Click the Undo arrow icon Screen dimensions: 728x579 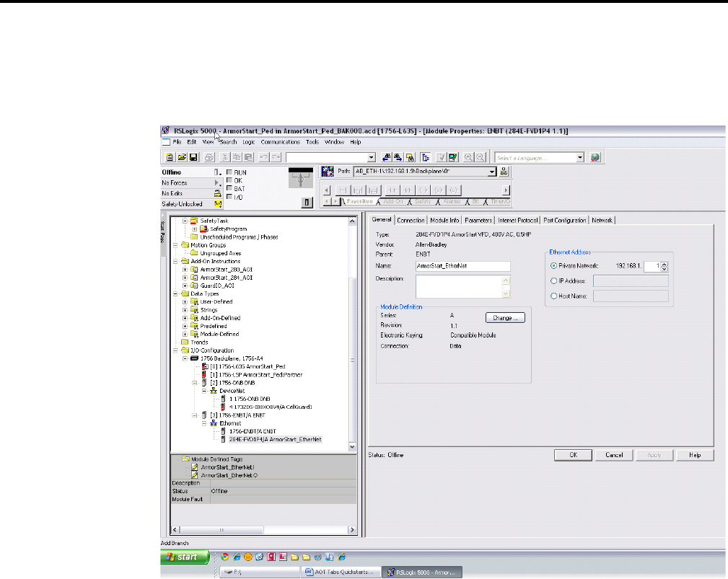[x=264, y=158]
